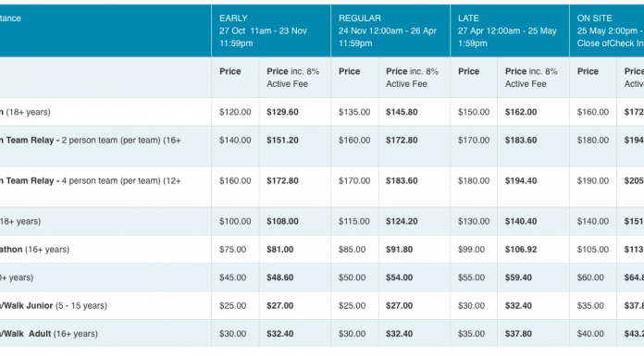Click the 2 person team relay row label
The image size is (644, 356).
[91, 141]
